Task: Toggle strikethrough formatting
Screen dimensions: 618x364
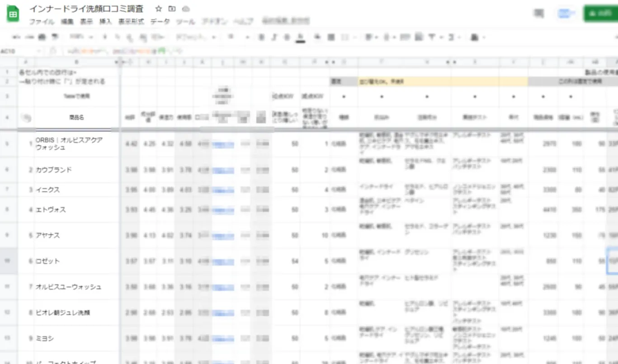Action: click(287, 37)
